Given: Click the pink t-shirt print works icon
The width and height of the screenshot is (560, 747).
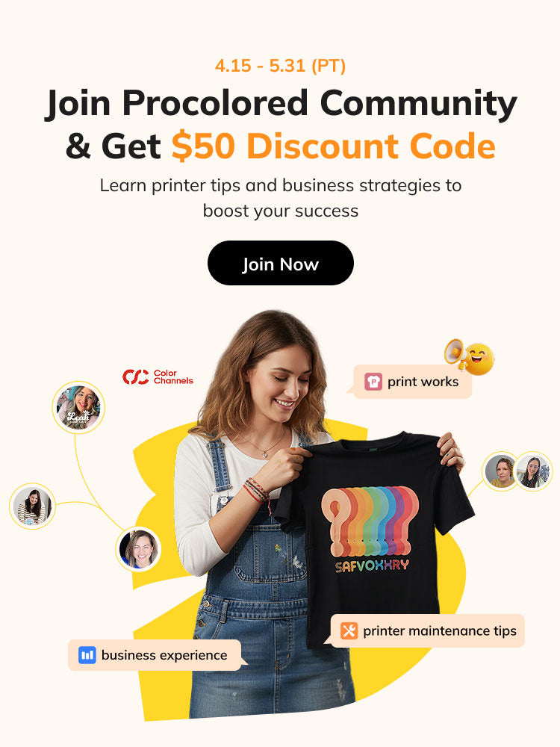Looking at the screenshot, I should pyautogui.click(x=373, y=382).
